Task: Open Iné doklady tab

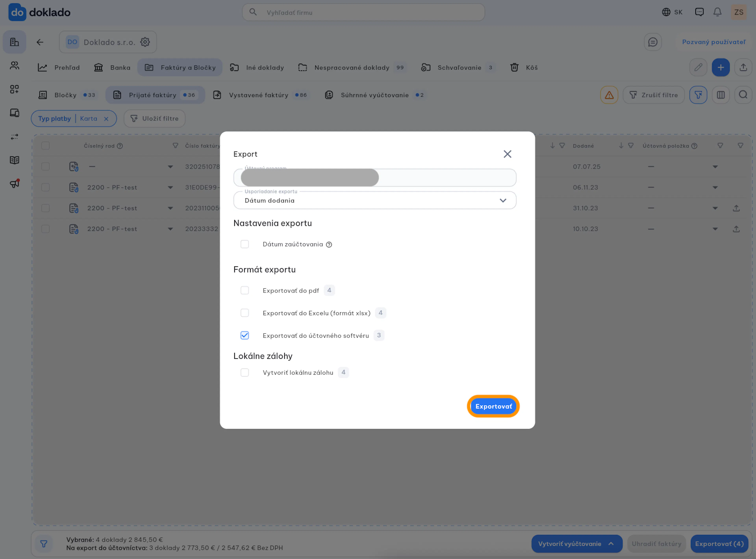Action: point(257,67)
